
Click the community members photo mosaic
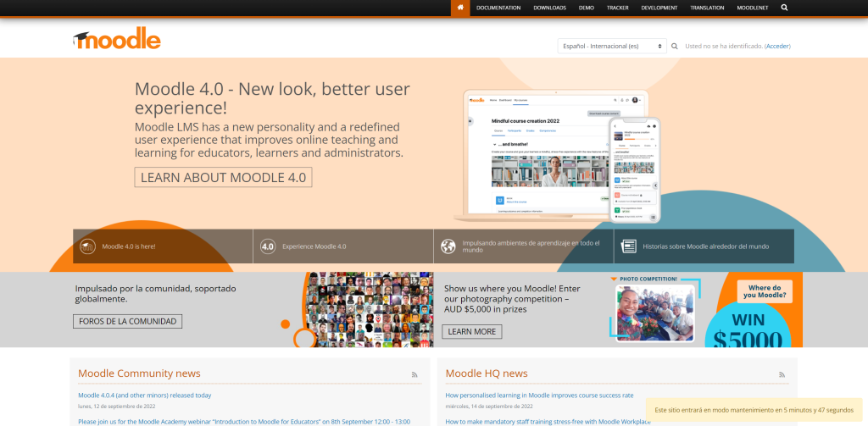pyautogui.click(x=370, y=309)
